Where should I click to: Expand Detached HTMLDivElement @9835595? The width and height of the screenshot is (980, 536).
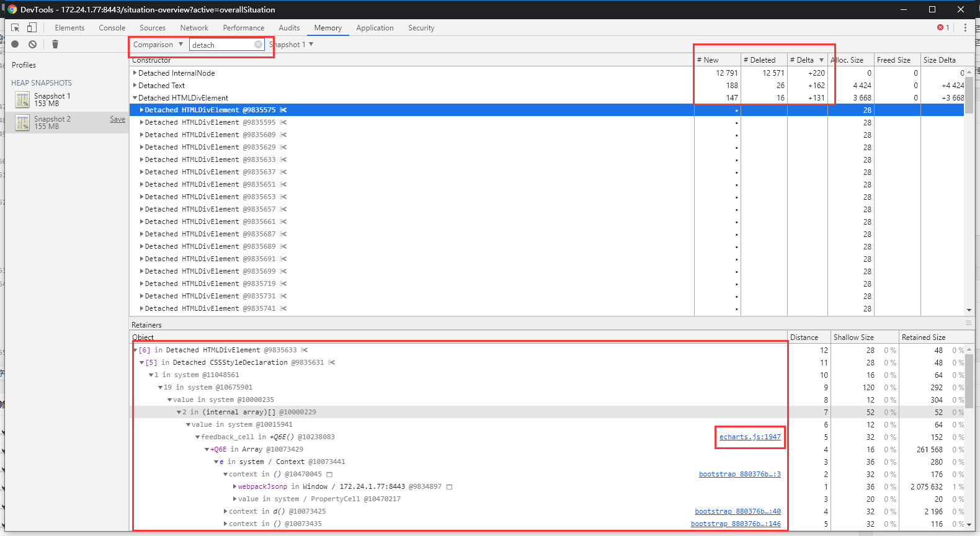(x=141, y=122)
